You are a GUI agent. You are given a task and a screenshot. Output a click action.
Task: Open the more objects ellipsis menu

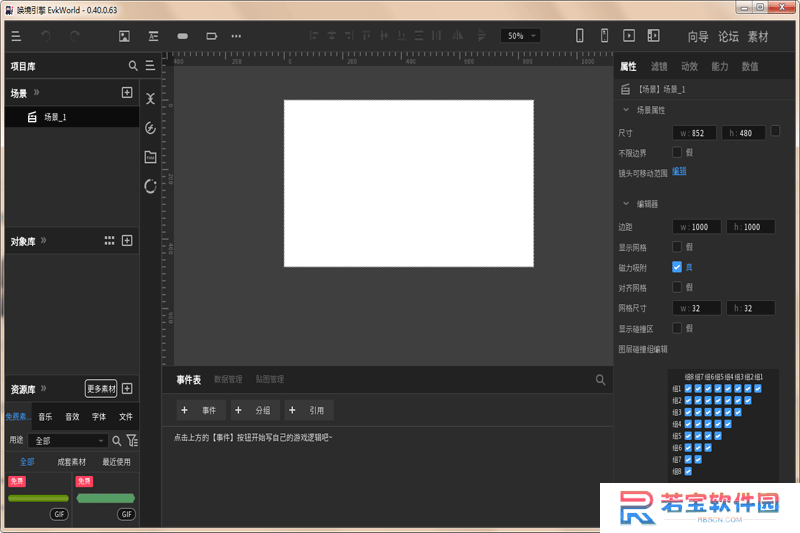(x=236, y=36)
